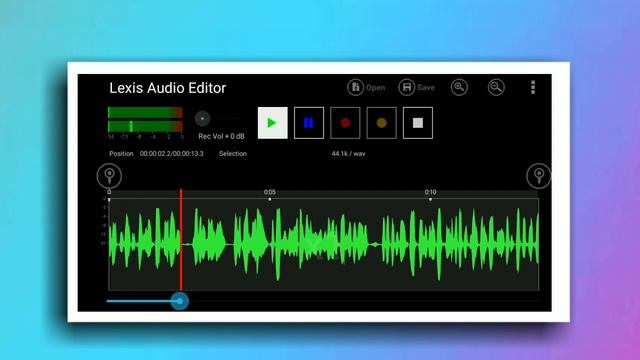Pause audio with the blue pause button
The width and height of the screenshot is (640, 360).
point(309,123)
